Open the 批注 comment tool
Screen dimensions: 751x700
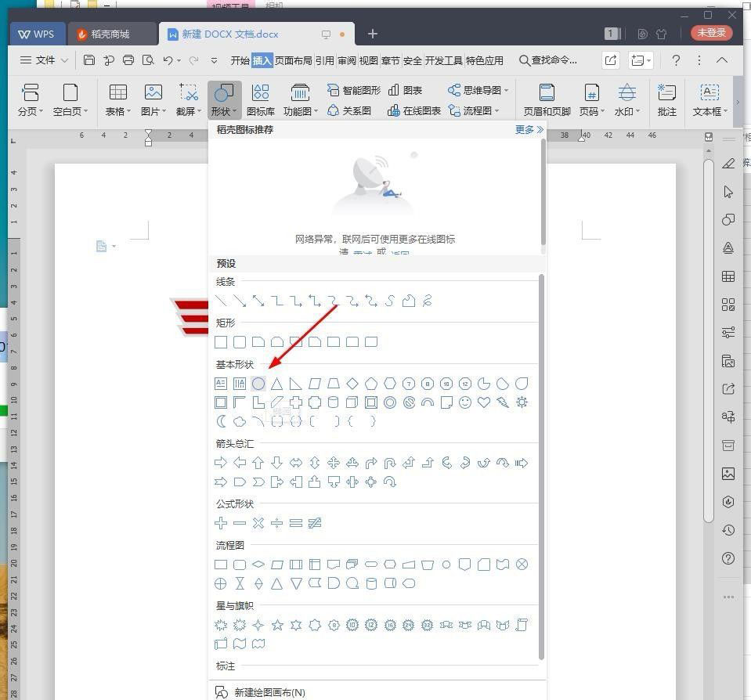click(666, 98)
